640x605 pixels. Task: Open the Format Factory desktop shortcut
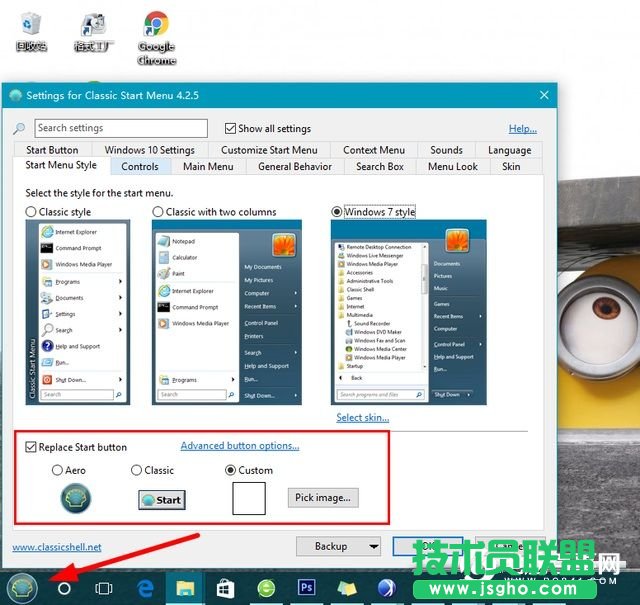pyautogui.click(x=94, y=32)
